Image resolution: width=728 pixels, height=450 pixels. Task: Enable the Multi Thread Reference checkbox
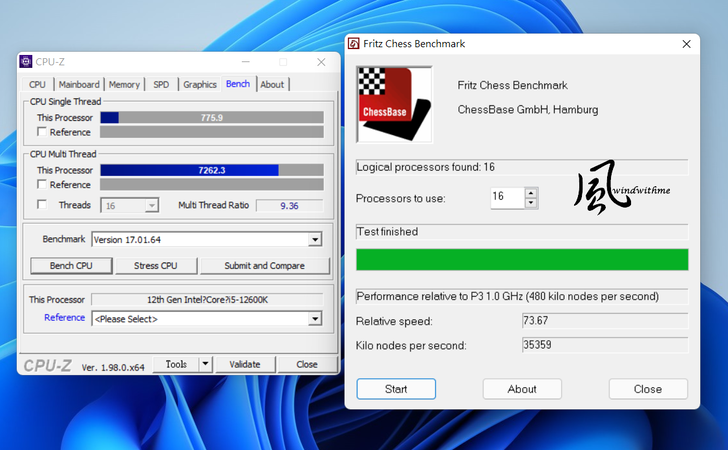tap(41, 184)
